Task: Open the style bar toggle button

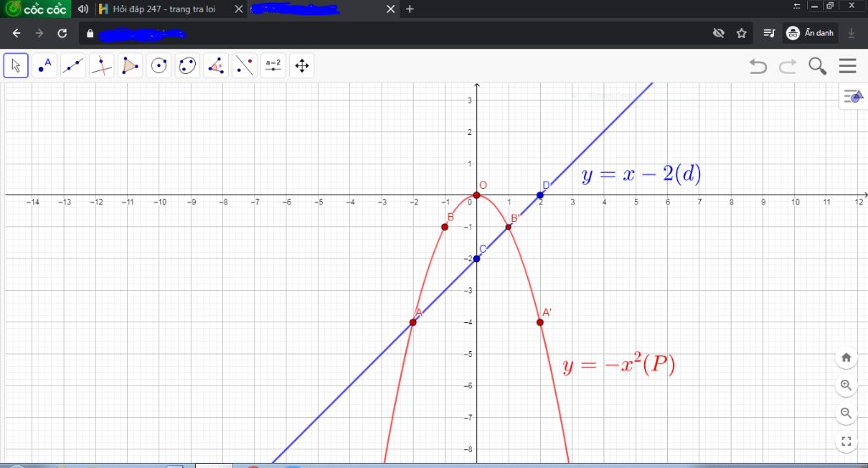Action: tap(853, 97)
